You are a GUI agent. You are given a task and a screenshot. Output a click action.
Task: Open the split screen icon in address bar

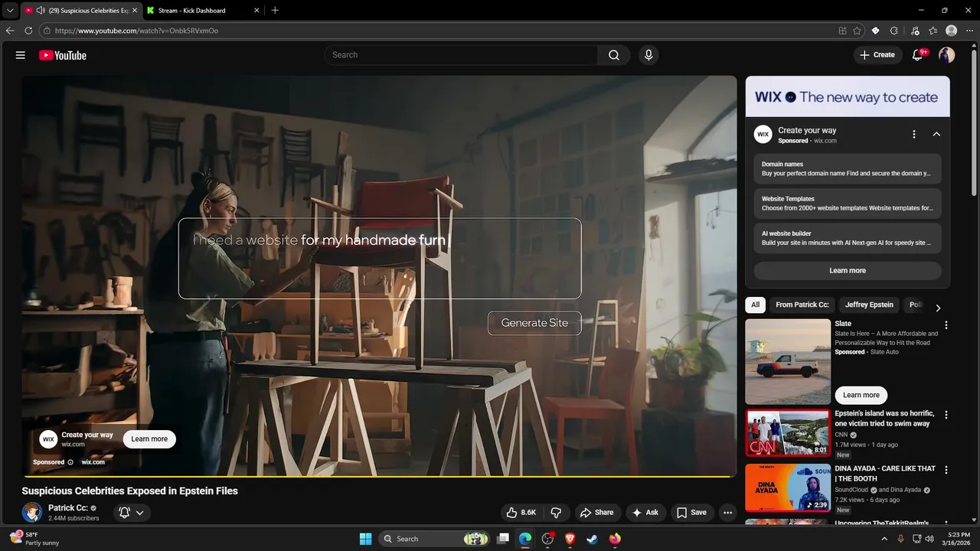[842, 31]
